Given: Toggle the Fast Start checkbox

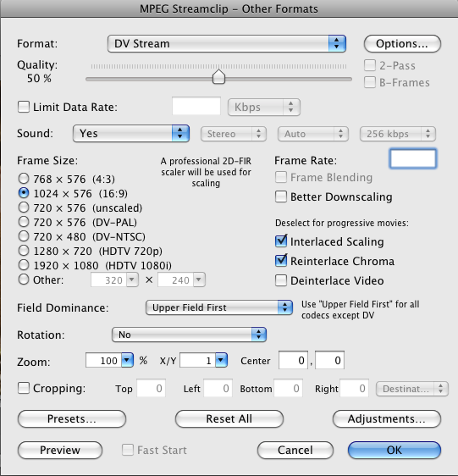Looking at the screenshot, I should (128, 450).
